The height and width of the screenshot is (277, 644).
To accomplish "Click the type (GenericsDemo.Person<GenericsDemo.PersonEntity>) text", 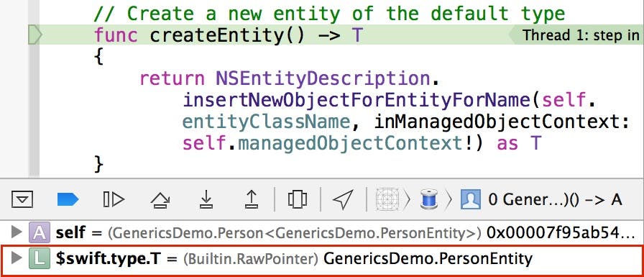I will [x=295, y=233].
